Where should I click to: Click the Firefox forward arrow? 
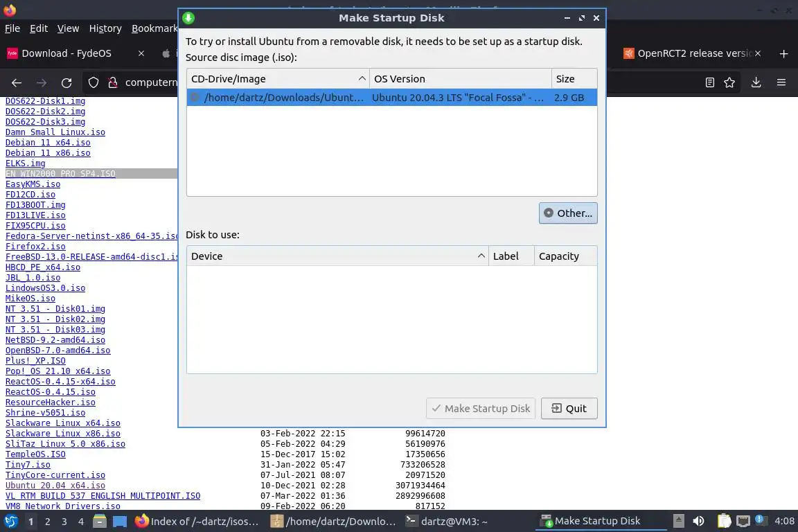coord(42,82)
